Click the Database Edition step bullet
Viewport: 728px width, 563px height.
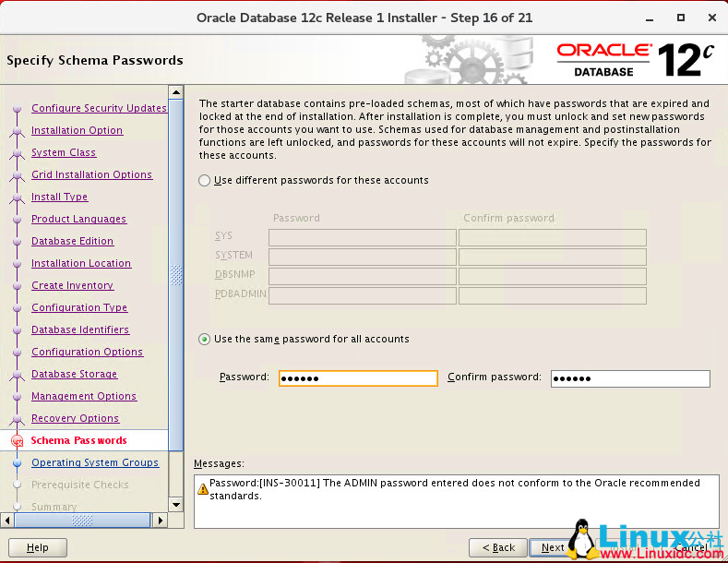18,242
